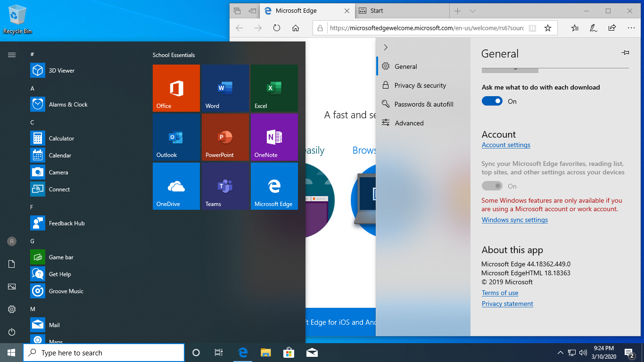Open Advanced settings section

[424, 123]
